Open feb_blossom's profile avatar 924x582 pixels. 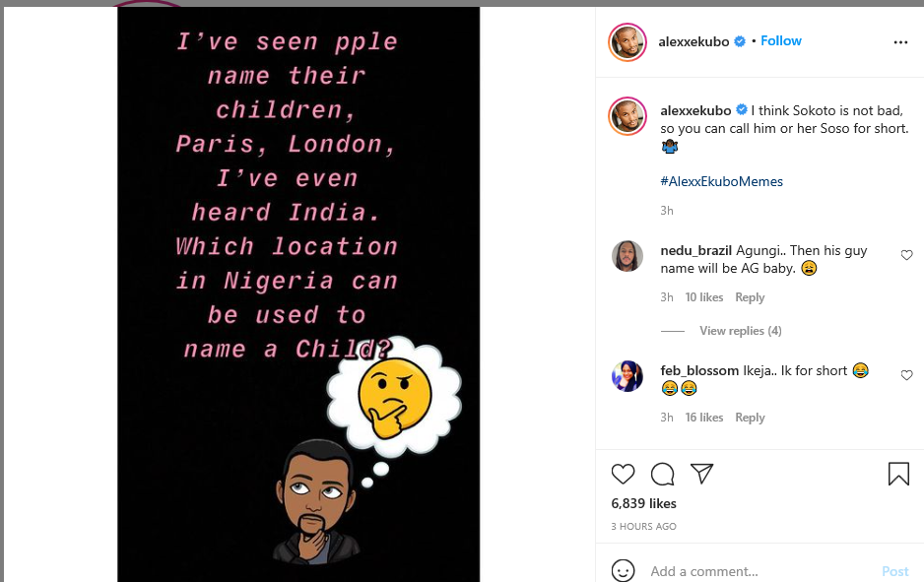(627, 376)
